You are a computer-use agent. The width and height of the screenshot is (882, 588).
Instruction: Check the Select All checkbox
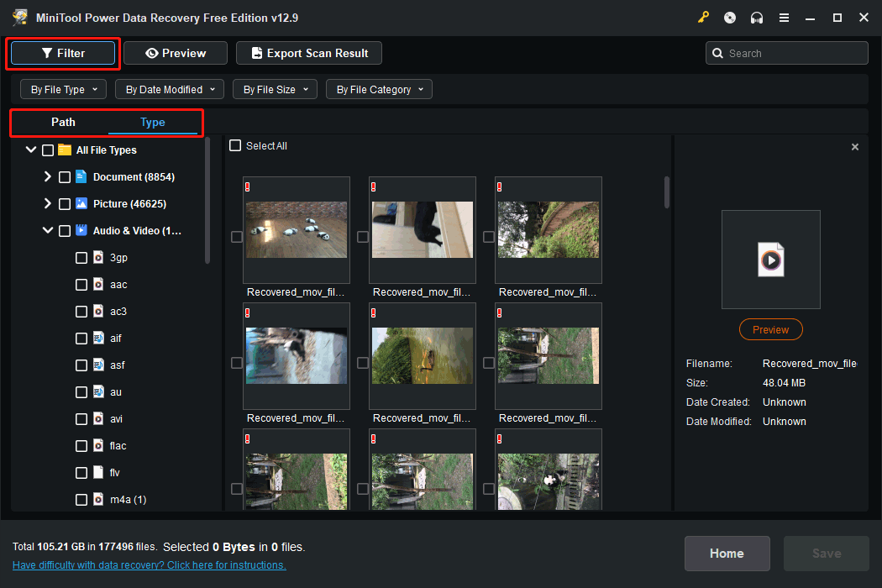[235, 145]
